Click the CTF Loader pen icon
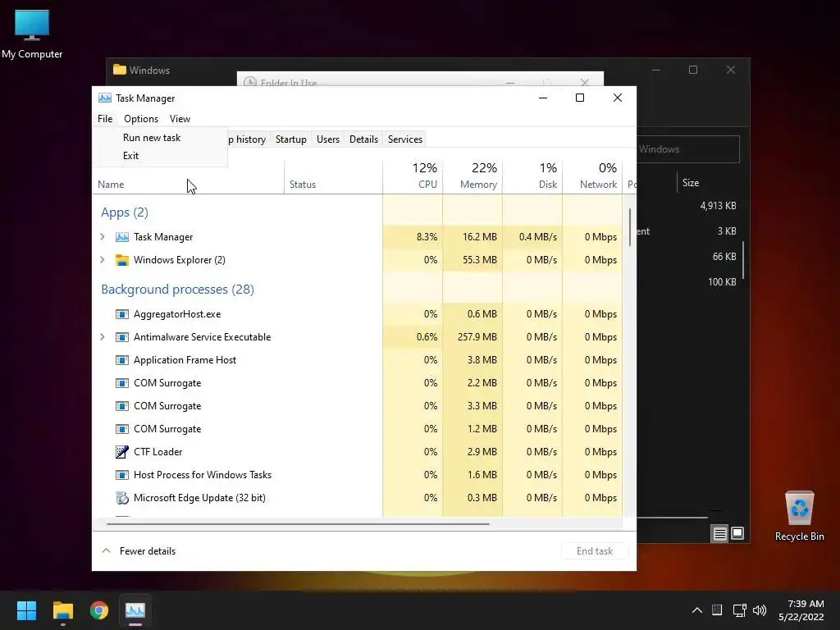840x630 pixels. [122, 452]
